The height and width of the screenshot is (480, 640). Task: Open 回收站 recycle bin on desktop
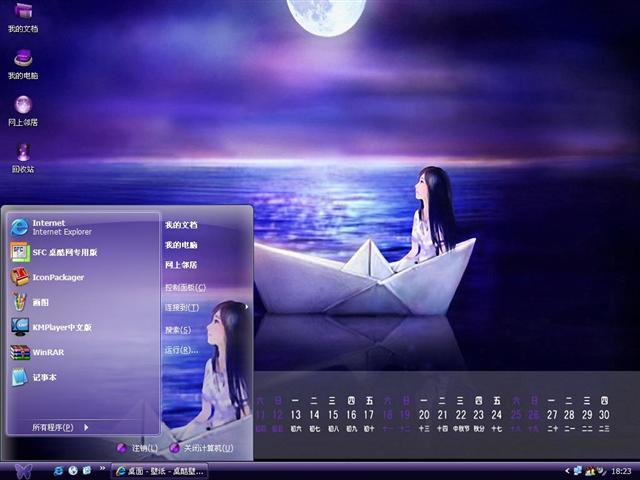click(22, 155)
